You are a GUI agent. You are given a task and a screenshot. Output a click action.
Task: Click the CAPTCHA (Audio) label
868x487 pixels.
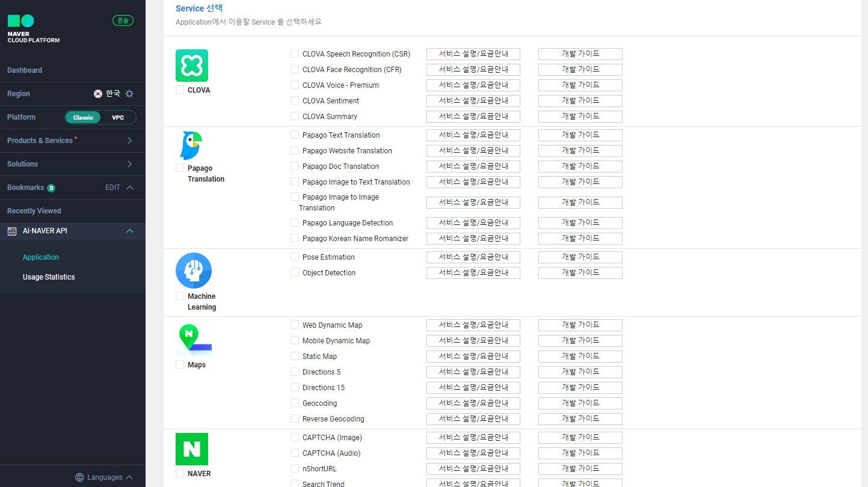[x=331, y=453]
